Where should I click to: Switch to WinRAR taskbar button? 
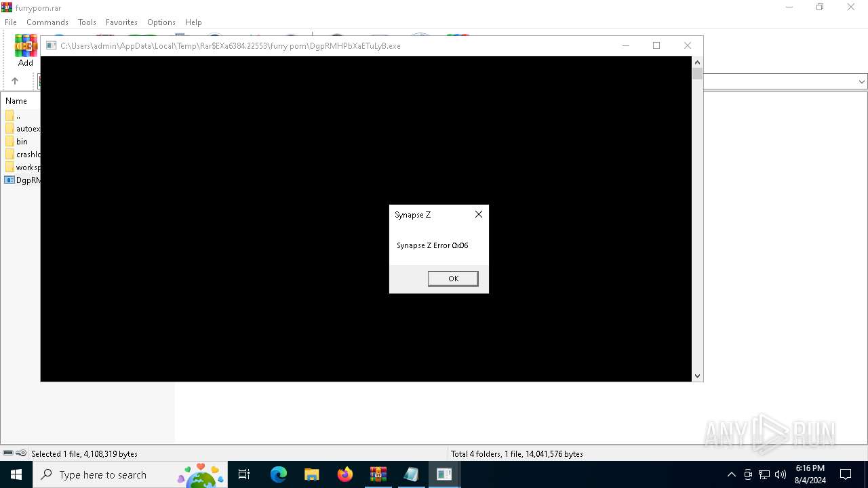[x=378, y=474]
